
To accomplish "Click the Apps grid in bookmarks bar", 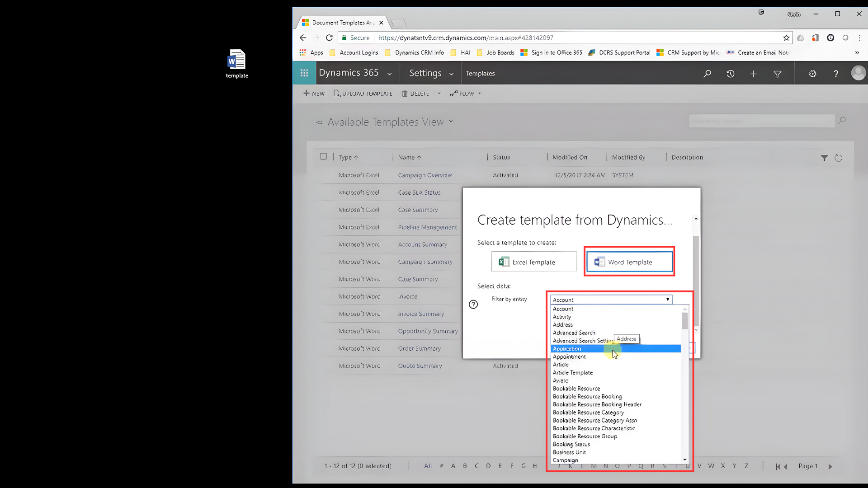I will 311,52.
